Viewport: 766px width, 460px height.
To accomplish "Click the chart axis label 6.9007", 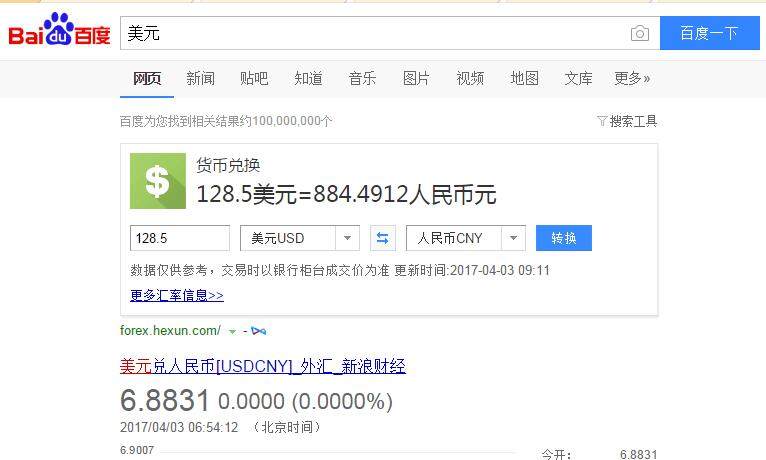I will 137,450.
